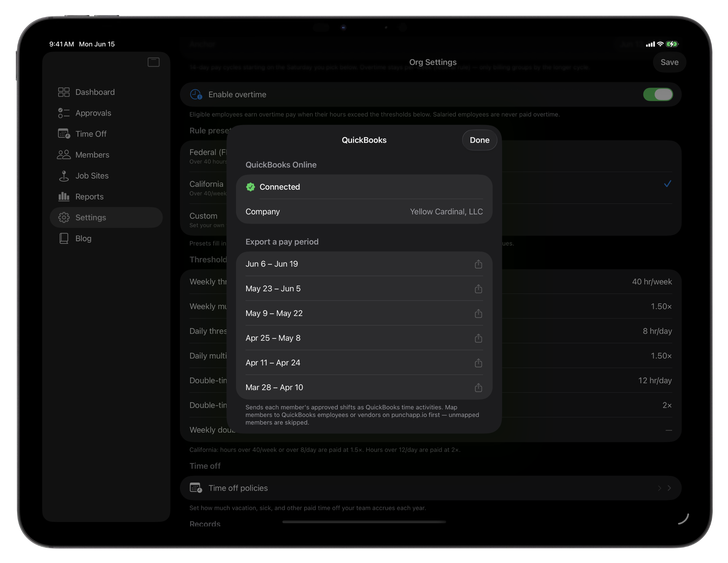Screen dimensions: 728x563
Task: Tap the Wi-Fi status icon
Action: pyautogui.click(x=660, y=44)
